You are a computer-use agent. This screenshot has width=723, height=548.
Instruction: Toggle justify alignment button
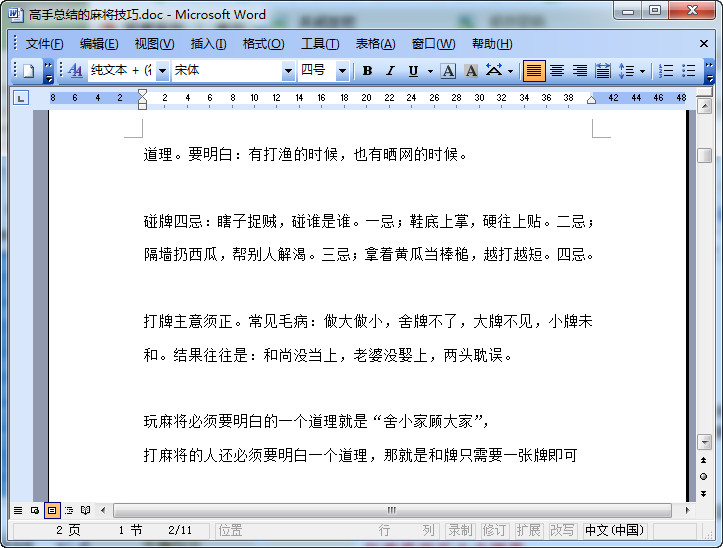pyautogui.click(x=533, y=71)
